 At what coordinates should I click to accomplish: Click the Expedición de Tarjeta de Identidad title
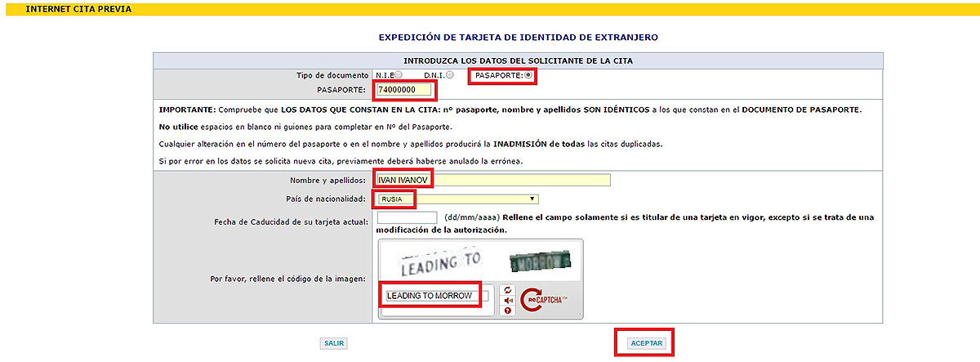518,38
